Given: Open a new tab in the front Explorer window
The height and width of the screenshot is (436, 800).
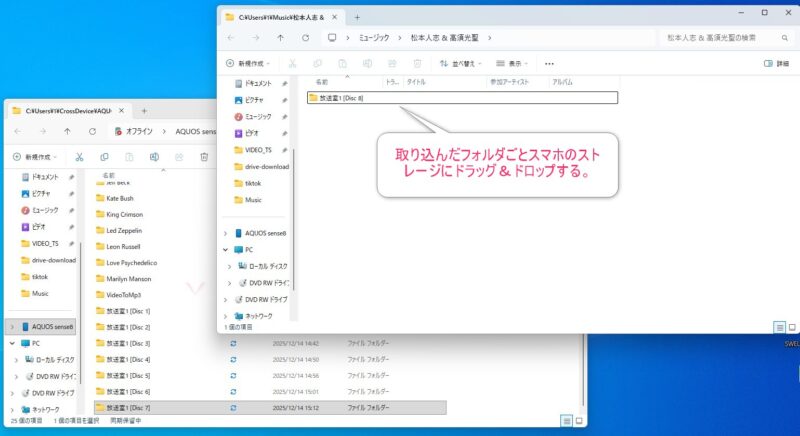Looking at the screenshot, I should [x=357, y=17].
